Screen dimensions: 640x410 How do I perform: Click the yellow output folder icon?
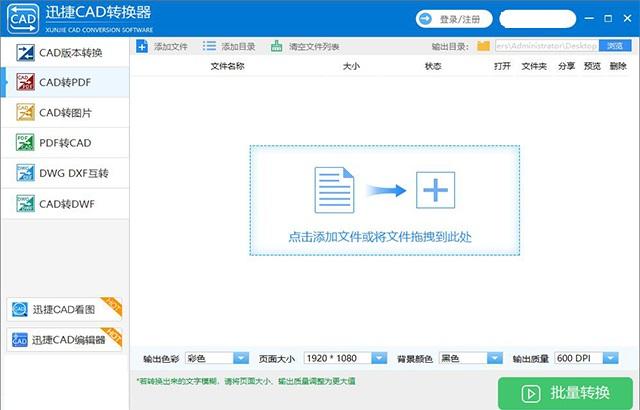(x=483, y=46)
